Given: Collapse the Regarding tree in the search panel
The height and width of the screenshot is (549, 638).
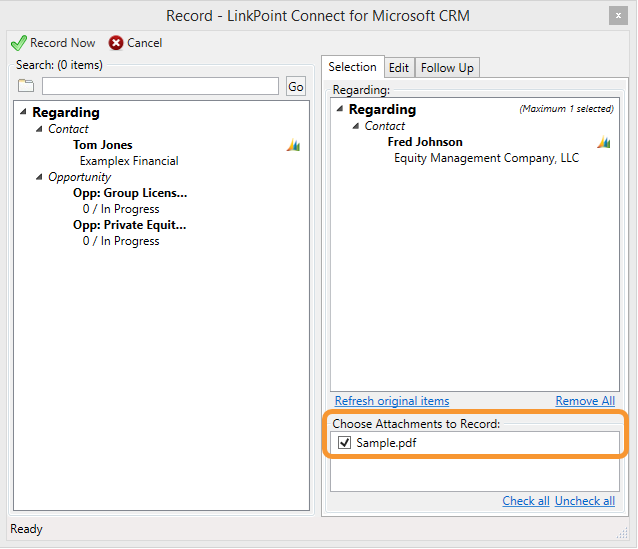Looking at the screenshot, I should click(x=24, y=112).
